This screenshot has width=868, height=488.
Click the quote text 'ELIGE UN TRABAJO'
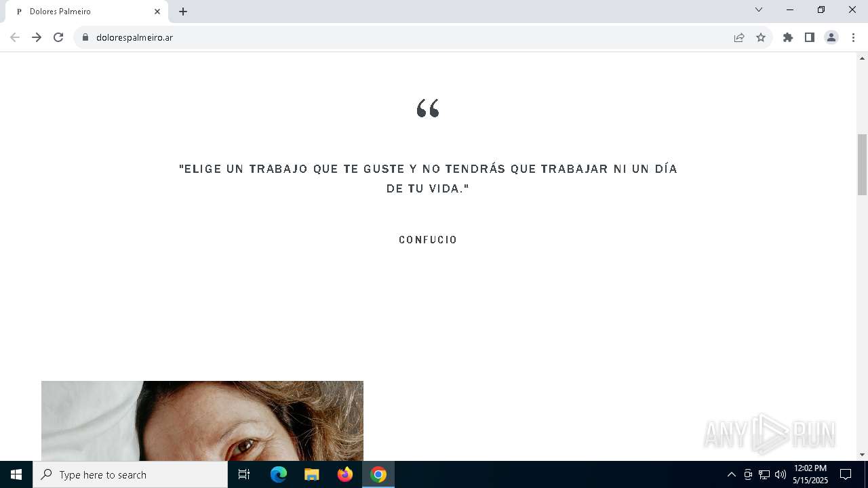[x=428, y=178]
